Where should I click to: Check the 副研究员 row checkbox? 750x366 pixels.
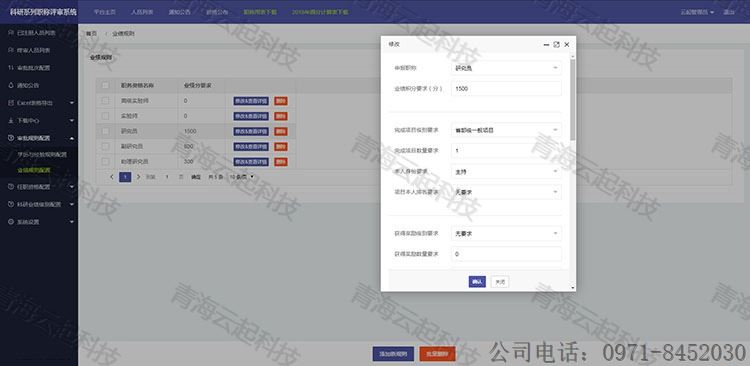tap(105, 146)
